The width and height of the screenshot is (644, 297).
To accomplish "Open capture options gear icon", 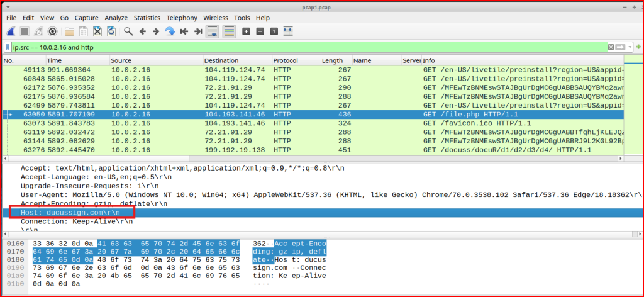I will coord(53,31).
